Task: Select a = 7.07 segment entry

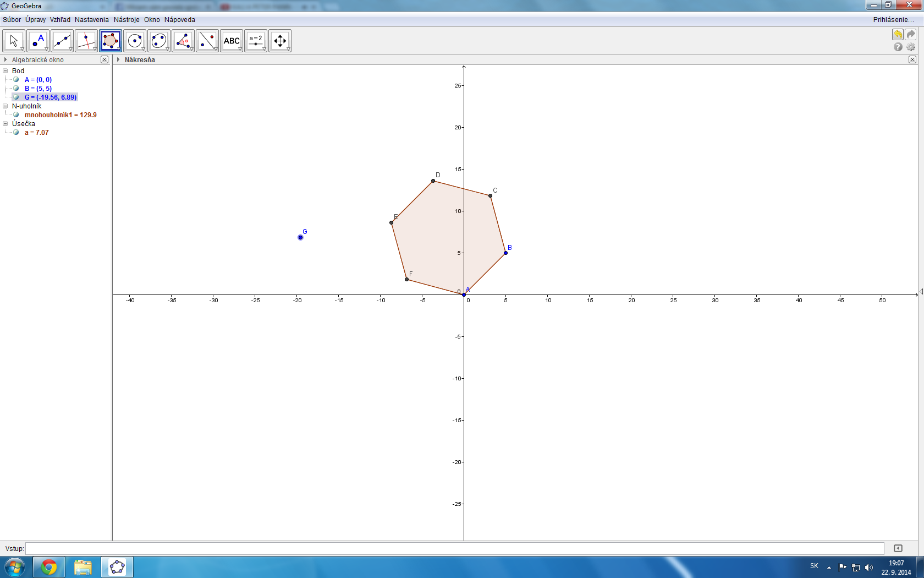Action: pyautogui.click(x=36, y=132)
